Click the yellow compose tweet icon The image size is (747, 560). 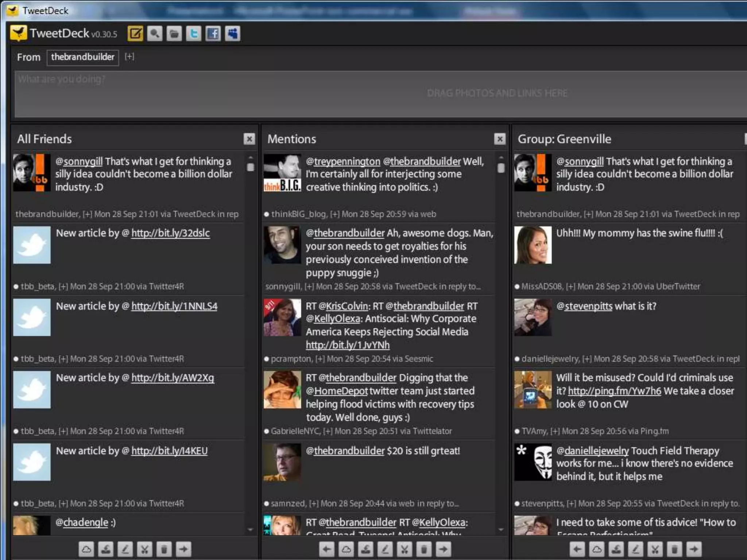(135, 34)
